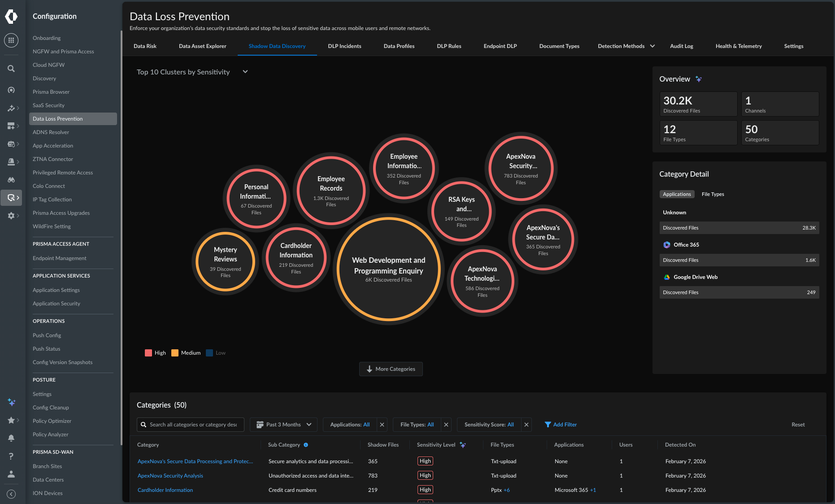
Task: Toggle the Medium sensitivity legend swatch
Action: [175, 353]
